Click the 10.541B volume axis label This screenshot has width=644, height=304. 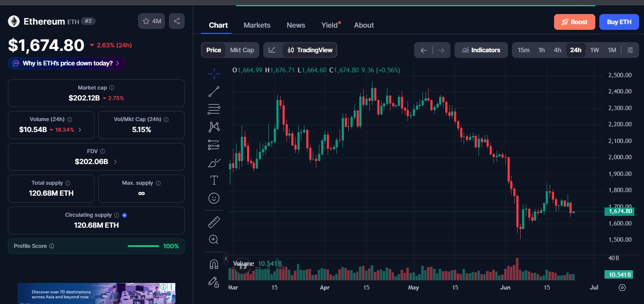(x=619, y=275)
